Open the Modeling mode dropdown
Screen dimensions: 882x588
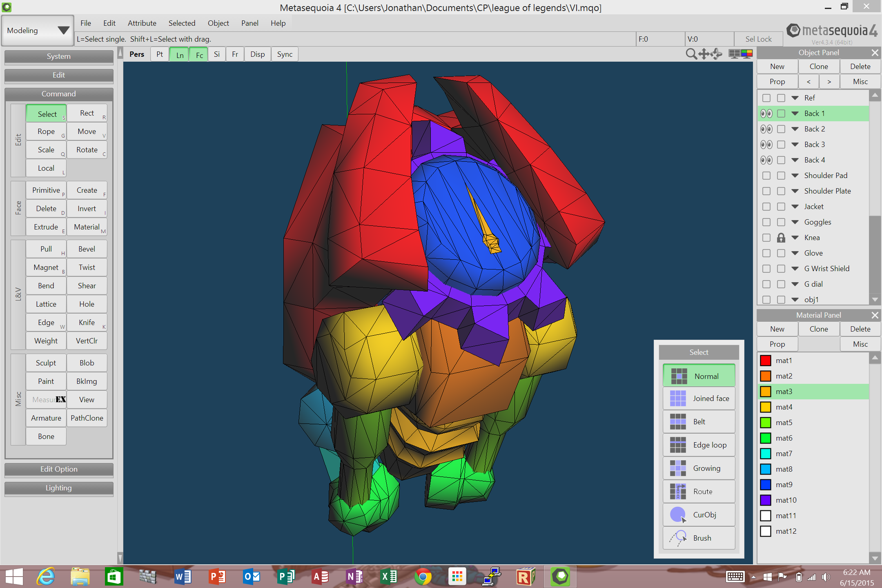click(38, 31)
